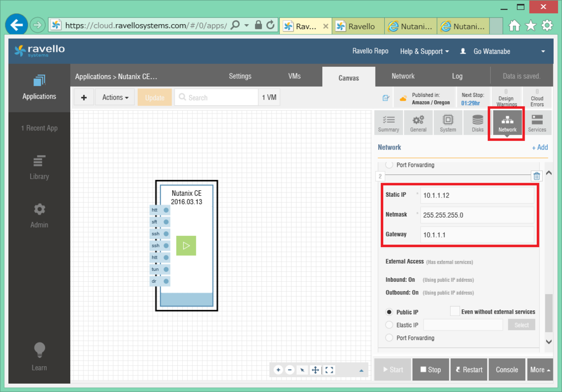
Task: Click the Elastic IP Select button
Action: [x=521, y=325]
